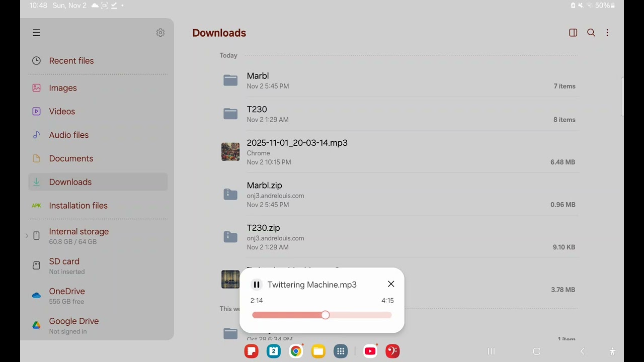Click the 6.48 MB file size
The width and height of the screenshot is (644, 362).
[x=562, y=162]
